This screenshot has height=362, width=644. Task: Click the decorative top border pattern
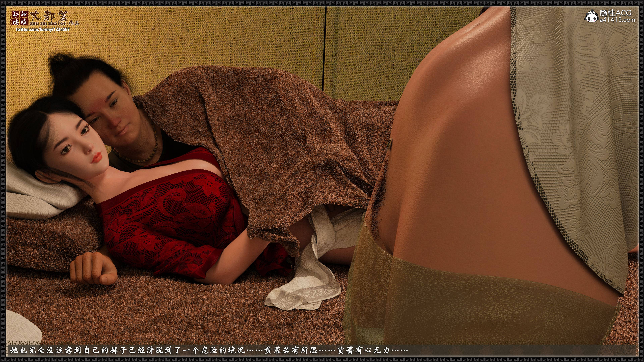[322, 3]
